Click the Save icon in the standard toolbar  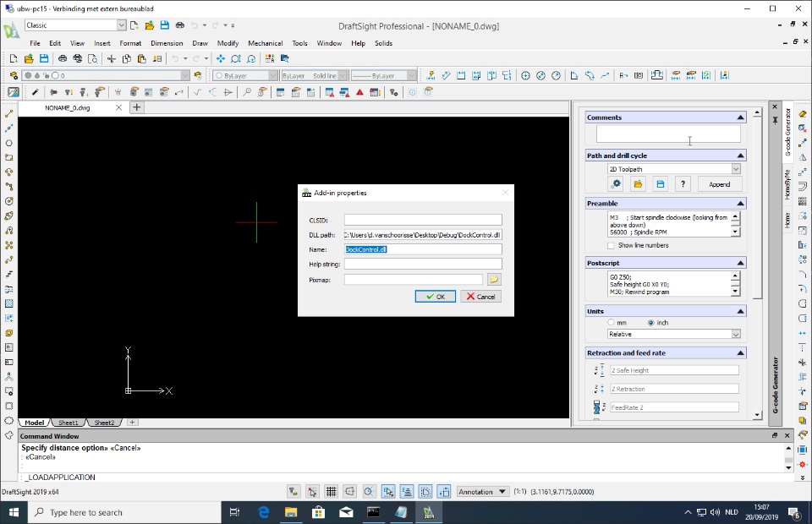point(43,59)
